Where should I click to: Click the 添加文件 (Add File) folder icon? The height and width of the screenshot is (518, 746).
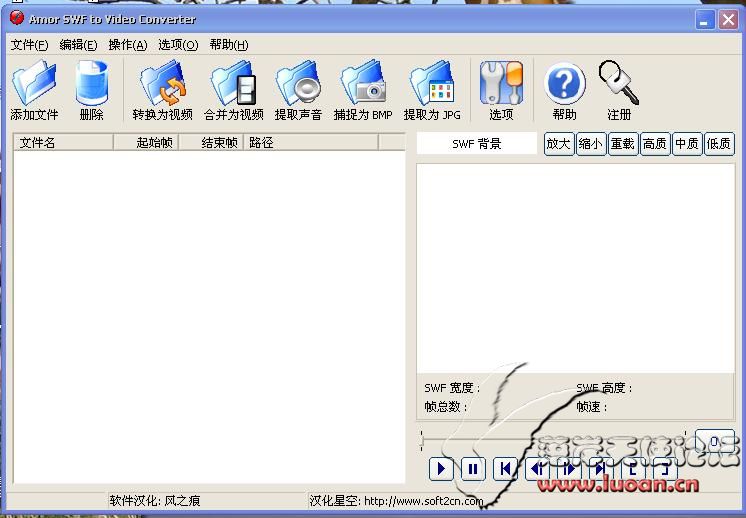[x=34, y=83]
